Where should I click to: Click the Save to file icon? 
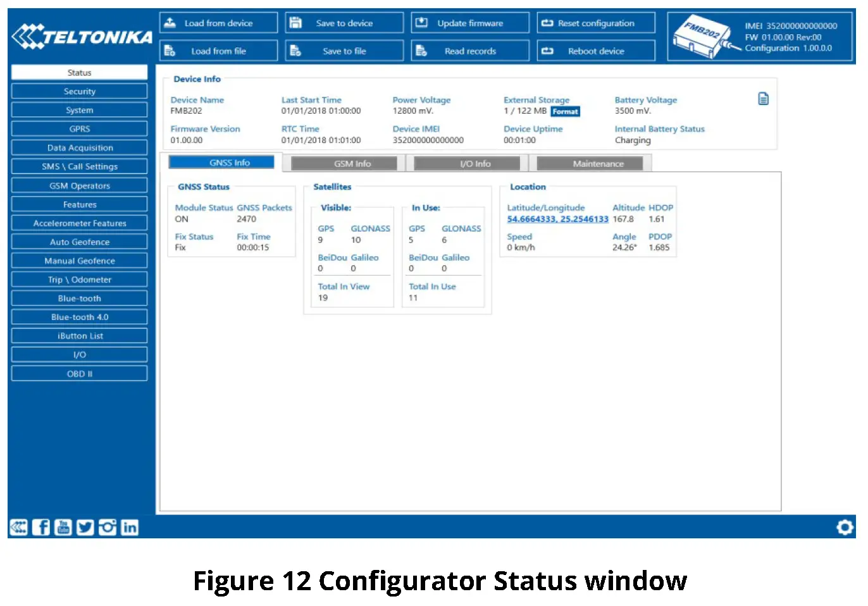pos(295,51)
